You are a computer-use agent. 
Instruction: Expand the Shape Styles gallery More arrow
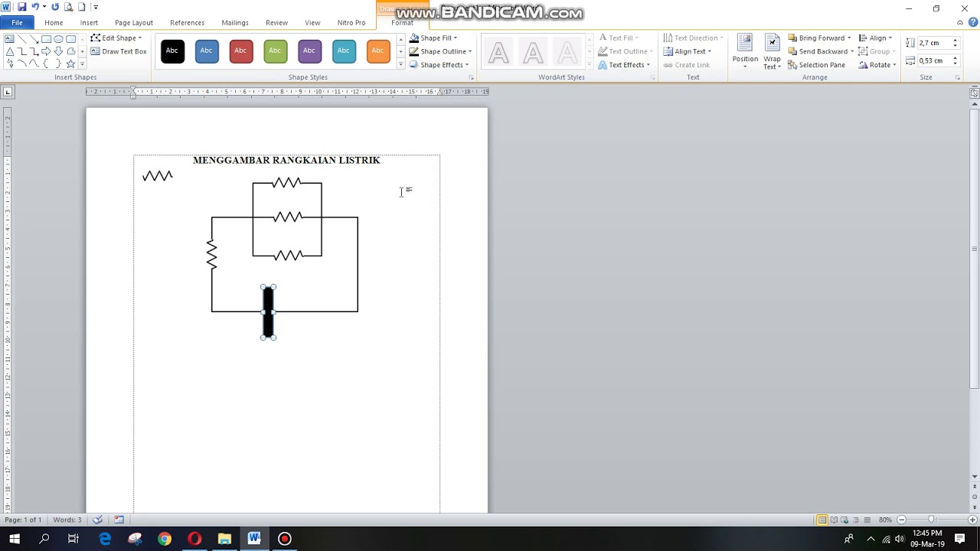click(400, 64)
